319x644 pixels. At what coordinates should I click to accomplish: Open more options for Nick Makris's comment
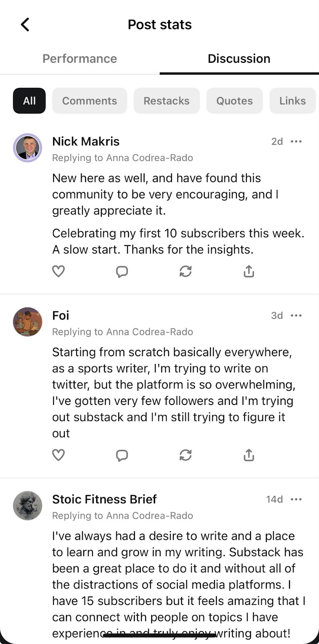pos(296,142)
